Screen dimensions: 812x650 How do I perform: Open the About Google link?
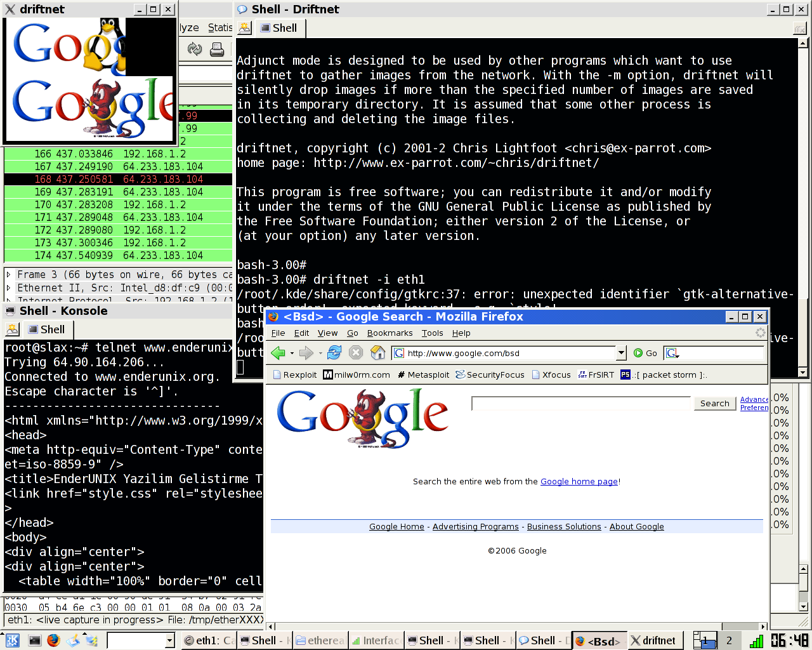click(x=637, y=527)
